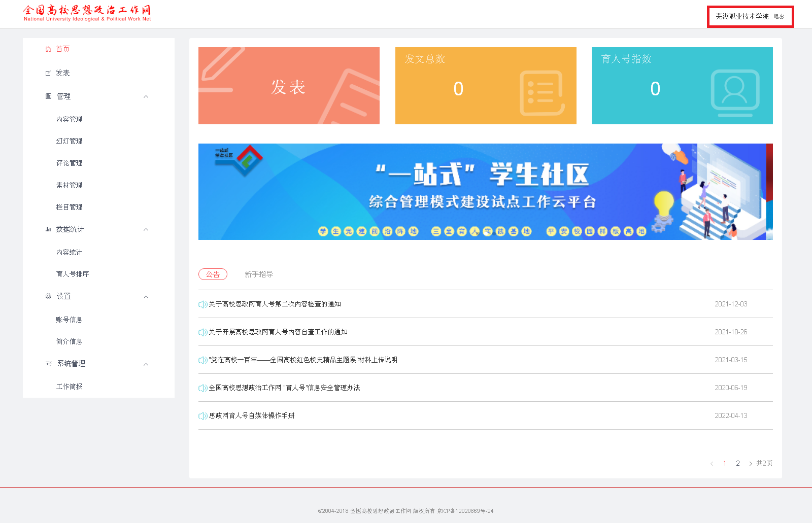Open 内容管理 in the sidebar
The image size is (812, 523).
pyautogui.click(x=69, y=120)
